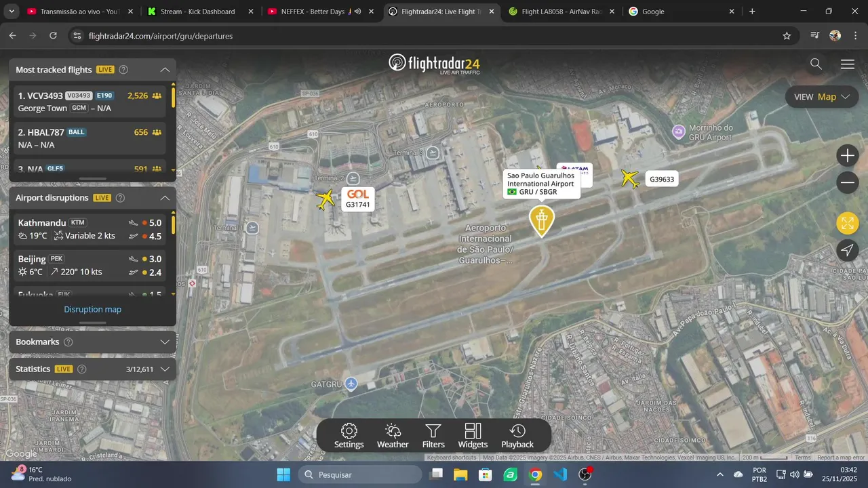Zoom out the map with minus button
The height and width of the screenshot is (488, 868).
coord(848,182)
